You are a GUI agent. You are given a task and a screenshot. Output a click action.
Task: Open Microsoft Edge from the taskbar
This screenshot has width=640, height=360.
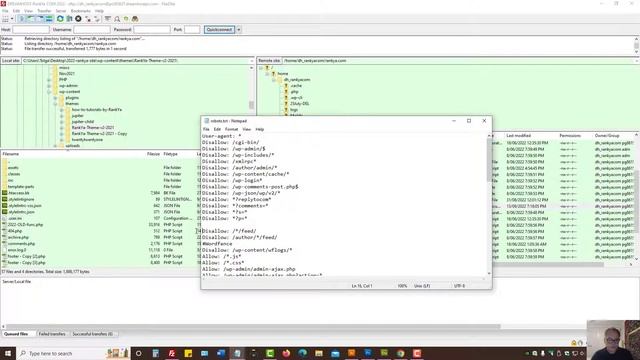click(302, 353)
